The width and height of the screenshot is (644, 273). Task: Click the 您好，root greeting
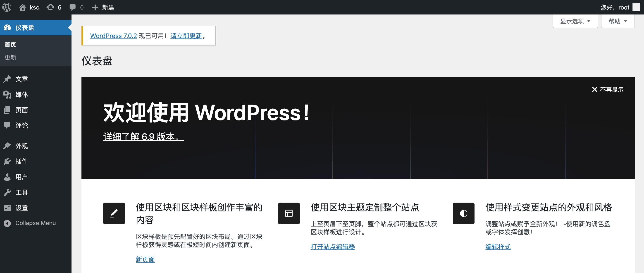click(615, 7)
